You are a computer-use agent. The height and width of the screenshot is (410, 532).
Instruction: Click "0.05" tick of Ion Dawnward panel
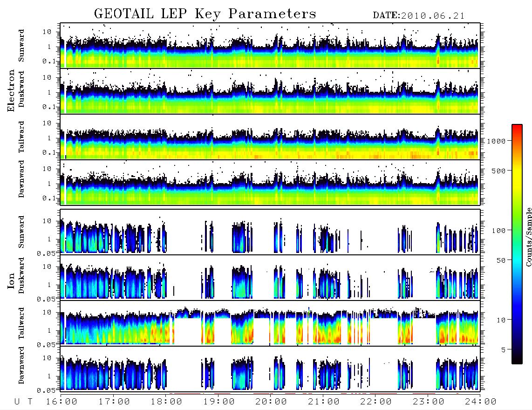coord(46,390)
